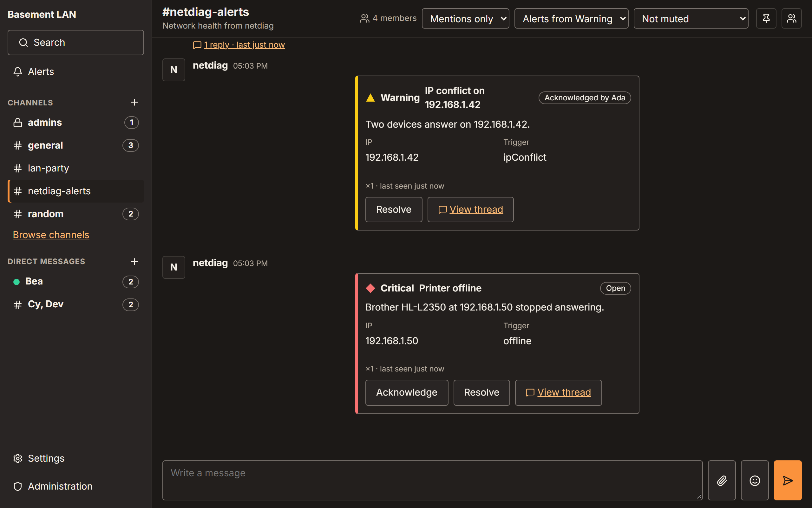This screenshot has height=508, width=812.
Task: Resolve the IP conflict alert
Action: 394,209
